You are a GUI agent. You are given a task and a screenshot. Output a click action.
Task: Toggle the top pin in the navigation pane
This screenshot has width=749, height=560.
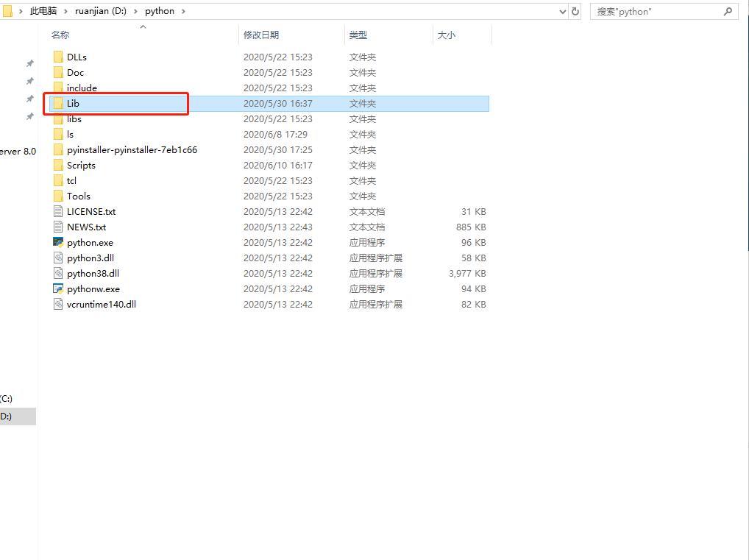[29, 63]
